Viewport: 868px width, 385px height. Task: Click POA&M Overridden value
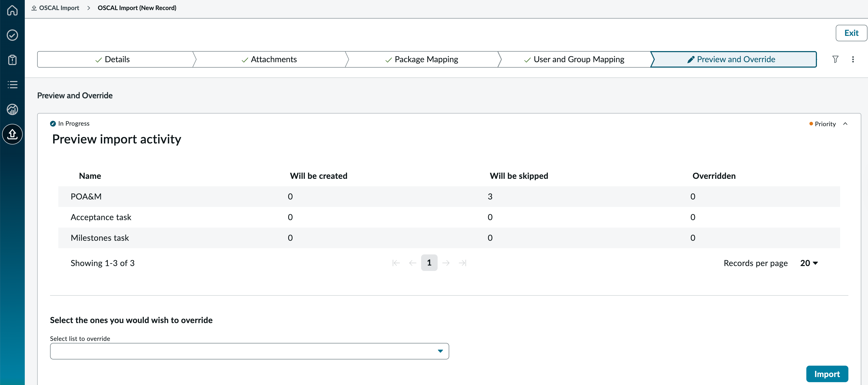693,196
